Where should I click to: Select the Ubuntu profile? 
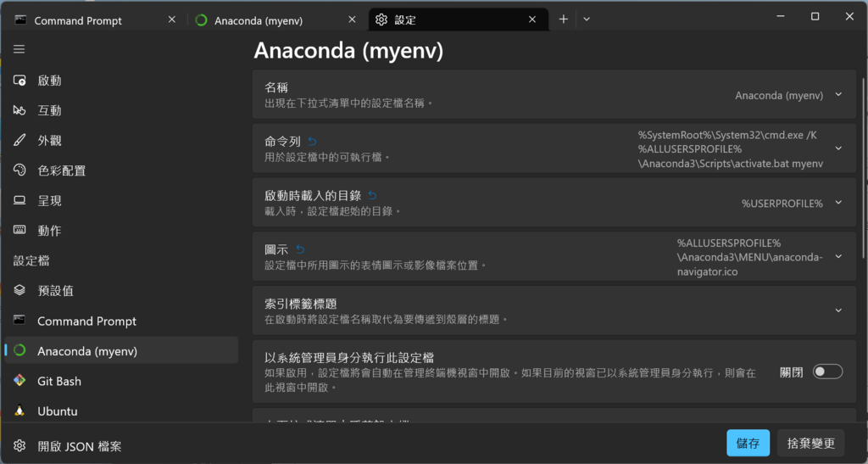point(121,411)
